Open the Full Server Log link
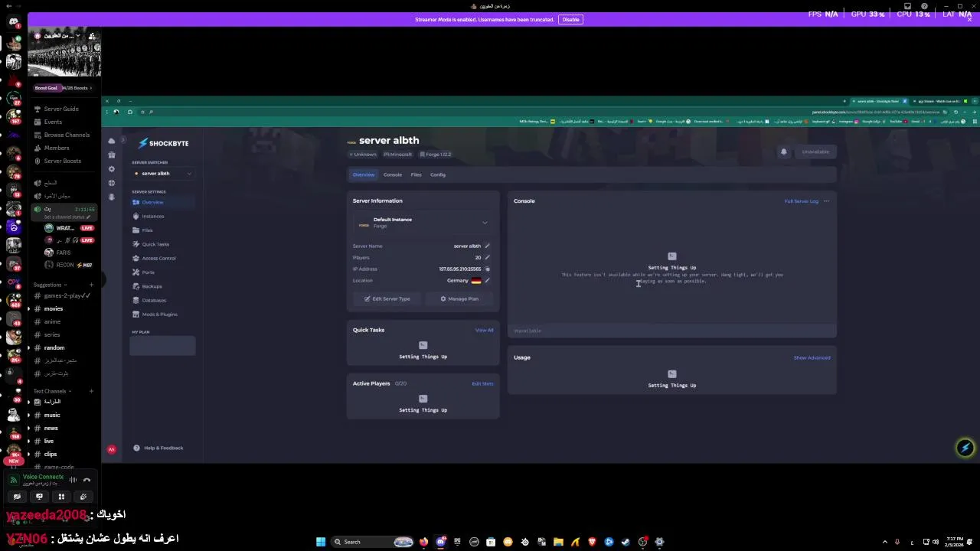Image resolution: width=980 pixels, height=551 pixels. [x=801, y=201]
